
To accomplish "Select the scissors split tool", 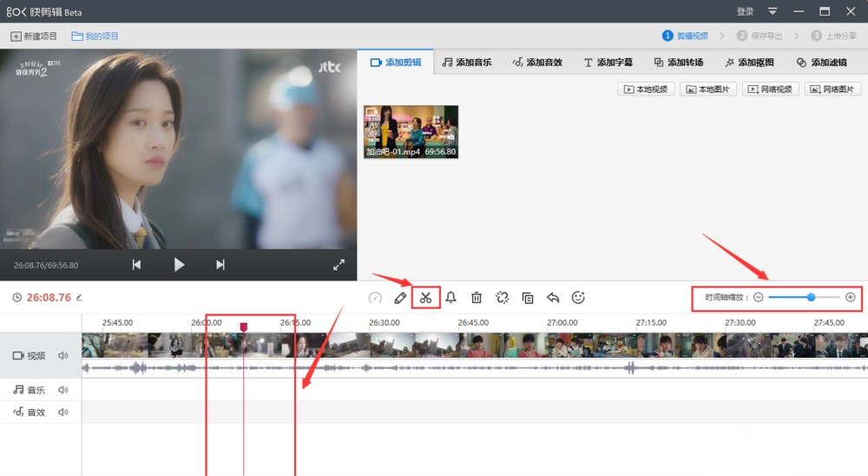I will click(425, 298).
